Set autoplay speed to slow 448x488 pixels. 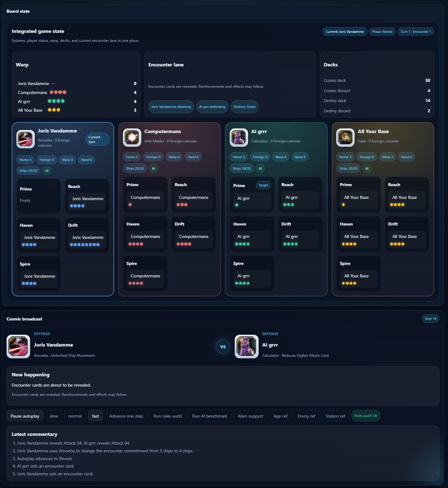click(54, 416)
